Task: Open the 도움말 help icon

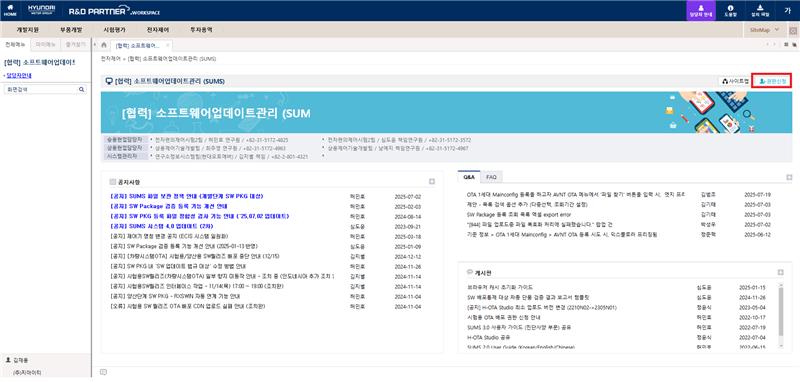Action: pyautogui.click(x=730, y=10)
